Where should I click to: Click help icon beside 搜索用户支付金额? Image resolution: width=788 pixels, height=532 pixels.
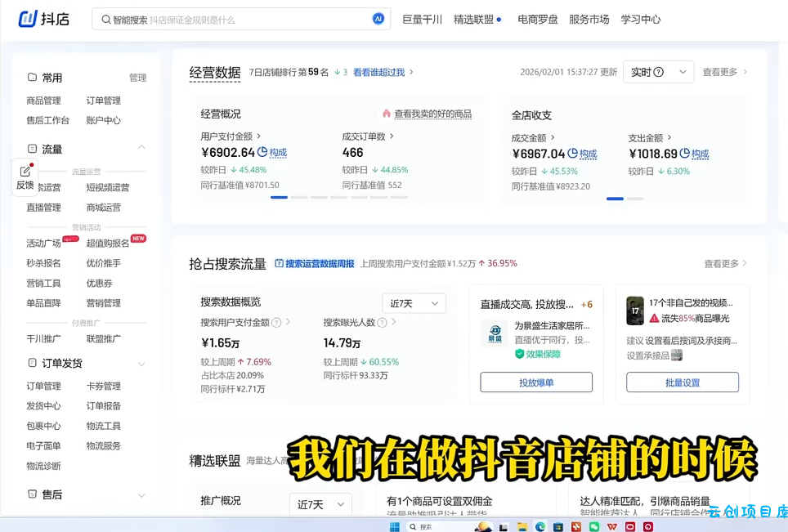pos(276,323)
